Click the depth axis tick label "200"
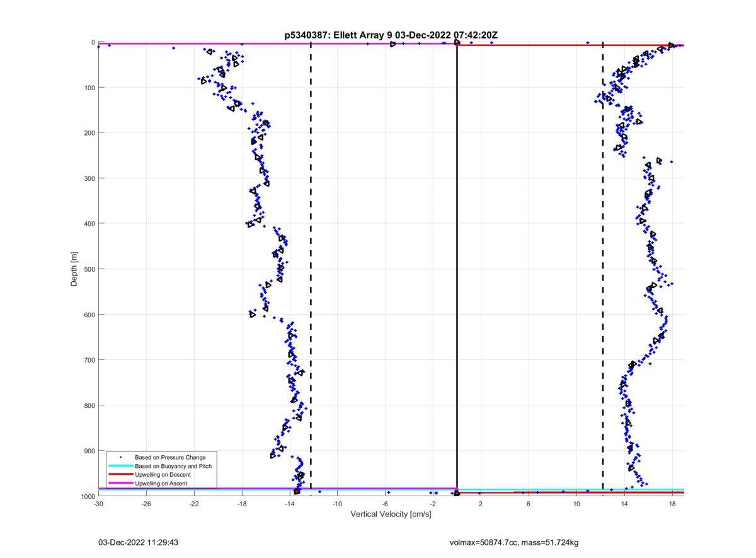Screen dimensions: 756x558 point(89,133)
